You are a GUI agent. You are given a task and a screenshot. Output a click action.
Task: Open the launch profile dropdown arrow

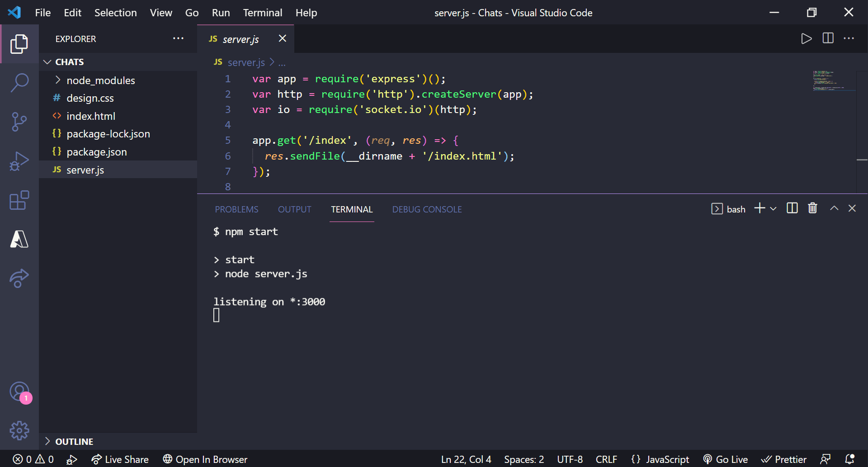tap(773, 208)
